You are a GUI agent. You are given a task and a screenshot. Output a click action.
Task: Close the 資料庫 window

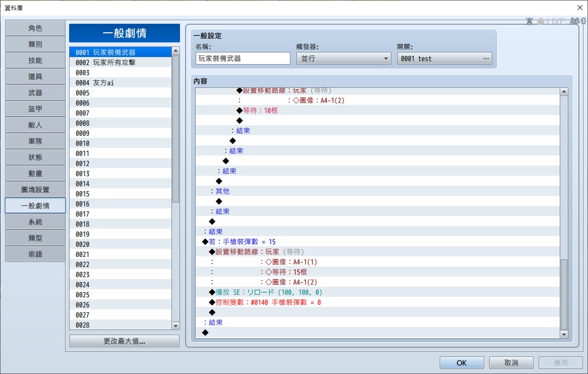coord(580,8)
